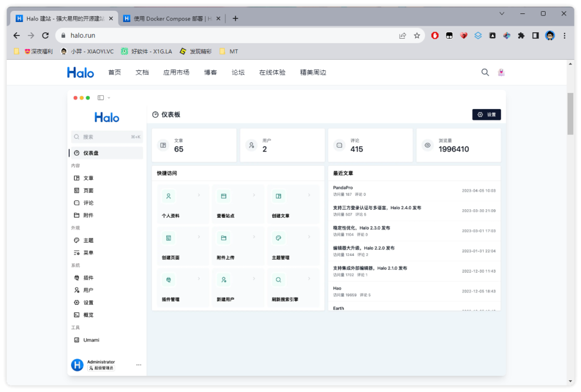581x392 pixels.
Task: Click the 搜索 input field in sidebar
Action: (x=107, y=137)
